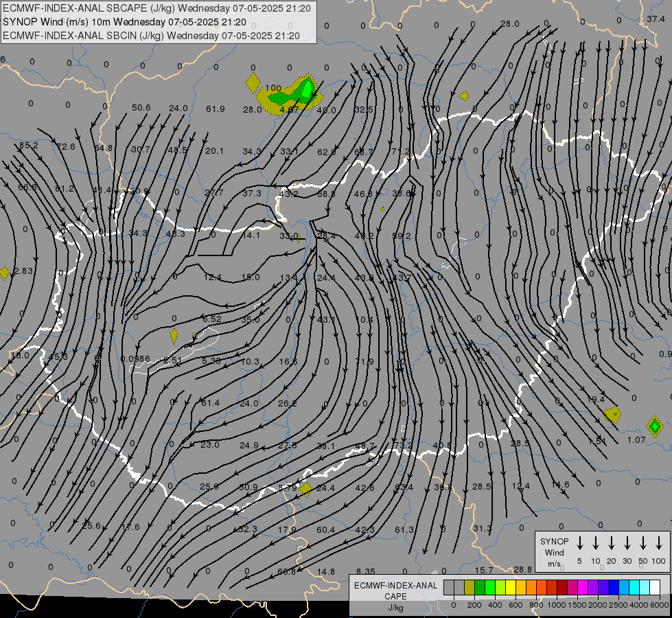This screenshot has height=618, width=672.
Task: Click the 59.2 value on the map
Action: [402, 236]
